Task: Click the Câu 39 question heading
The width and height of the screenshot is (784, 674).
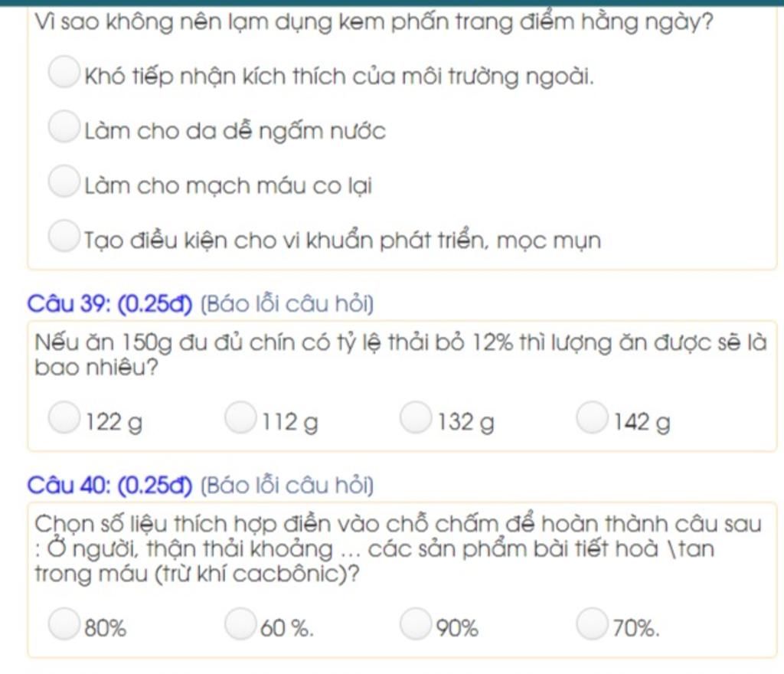Action: (110, 304)
